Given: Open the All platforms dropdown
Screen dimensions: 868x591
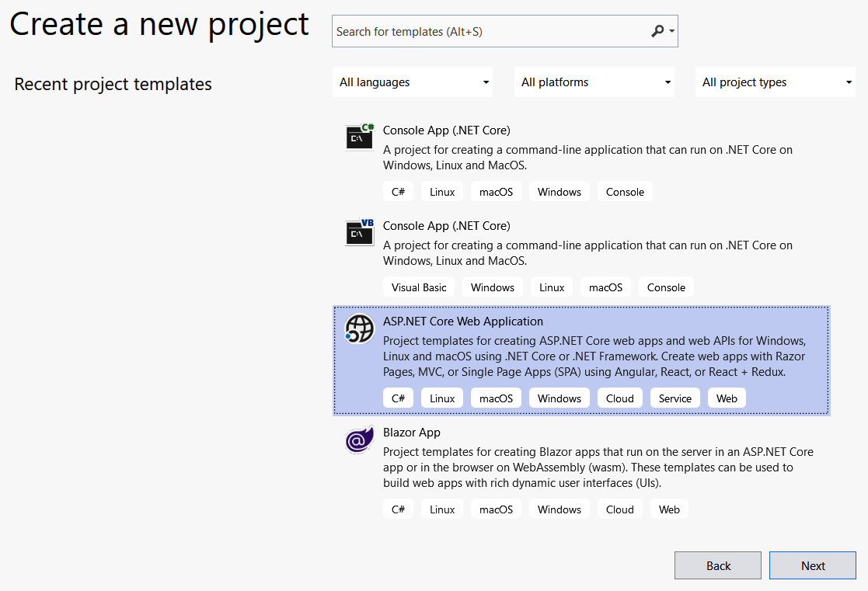Looking at the screenshot, I should point(594,82).
